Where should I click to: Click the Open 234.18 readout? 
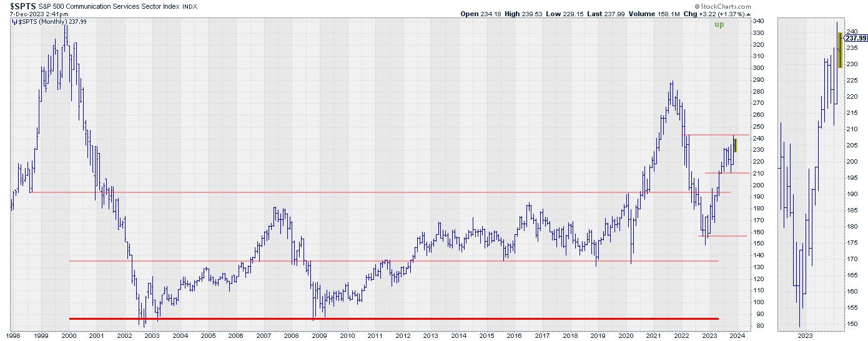[481, 13]
